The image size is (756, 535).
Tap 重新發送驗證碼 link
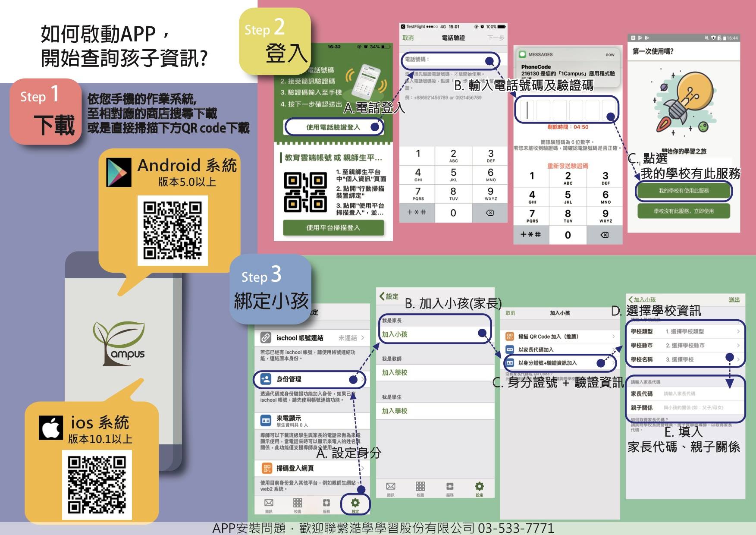tap(568, 166)
